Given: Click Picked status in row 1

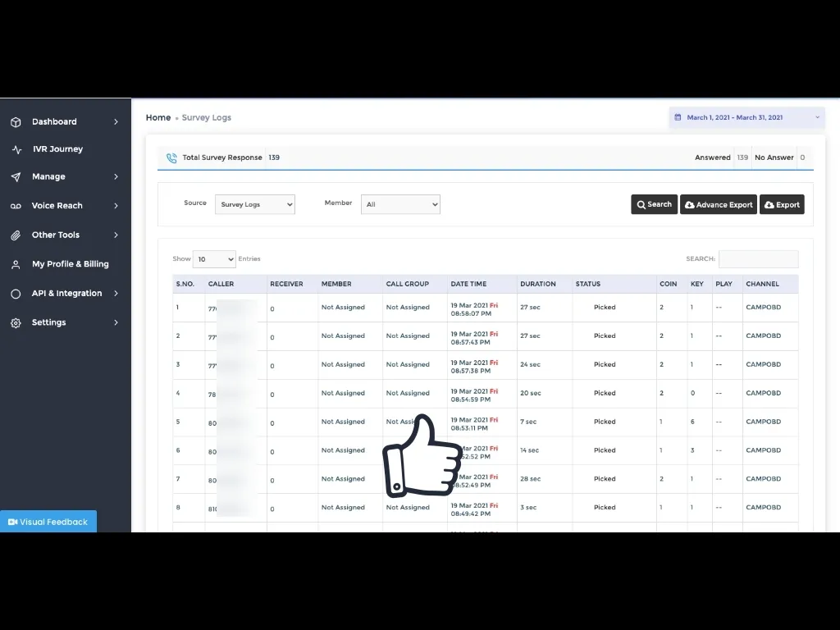Looking at the screenshot, I should 605,308.
